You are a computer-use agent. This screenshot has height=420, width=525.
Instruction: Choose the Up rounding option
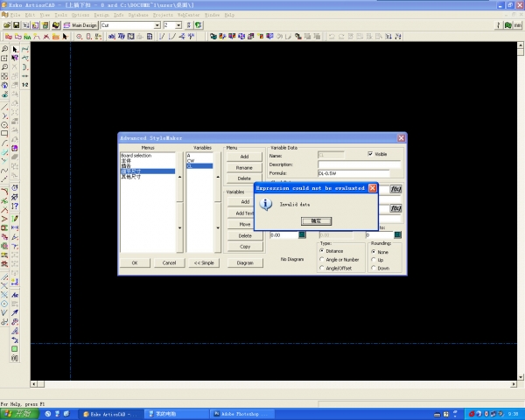tap(372, 259)
